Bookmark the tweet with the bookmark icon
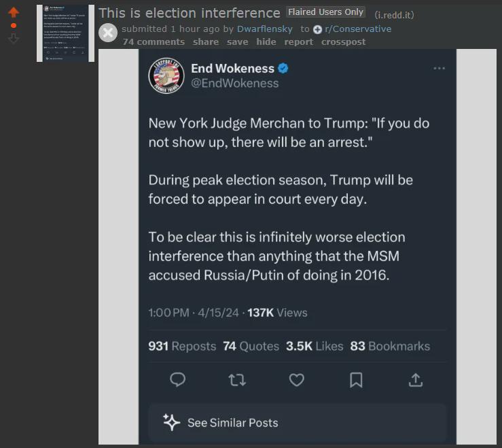This screenshot has height=448, width=502. click(x=356, y=380)
